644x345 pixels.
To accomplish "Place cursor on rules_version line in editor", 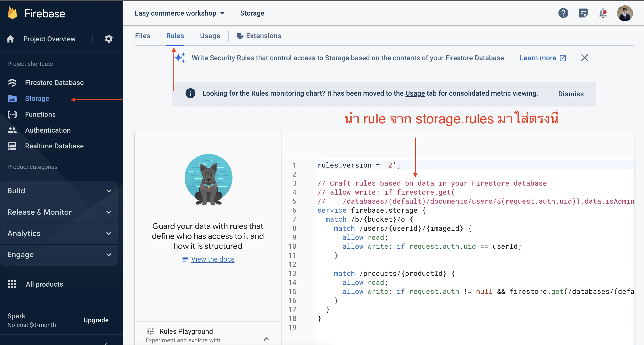I will coord(359,165).
